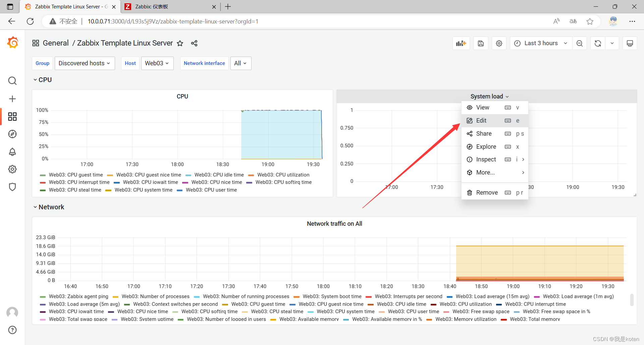This screenshot has width=644, height=345.
Task: Open the sidebar search icon
Action: 12,81
